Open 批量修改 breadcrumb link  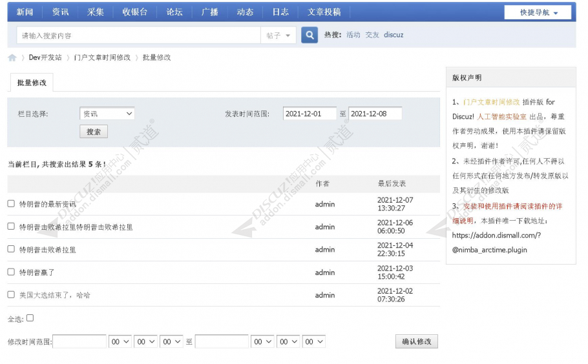157,57
